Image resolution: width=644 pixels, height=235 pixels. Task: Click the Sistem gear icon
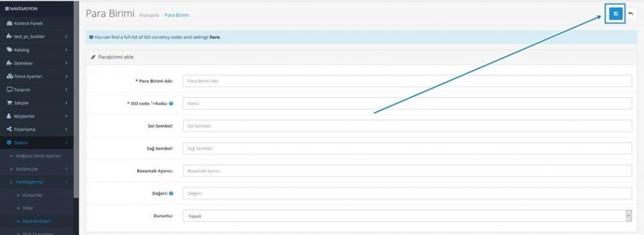[9, 142]
